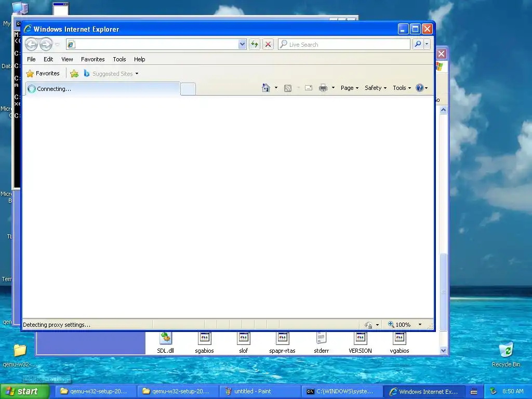Switch to second qemu-w32-setup taskbar button
The height and width of the screenshot is (399, 532).
click(178, 392)
